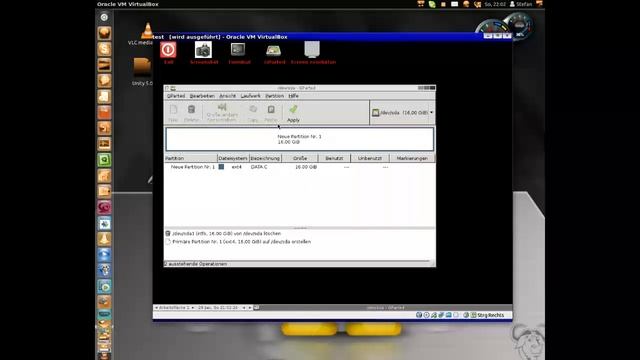Click the GParted entry in VM taskbar
Image resolution: width=640 pixels, height=360 pixels.
pyautogui.click(x=385, y=307)
